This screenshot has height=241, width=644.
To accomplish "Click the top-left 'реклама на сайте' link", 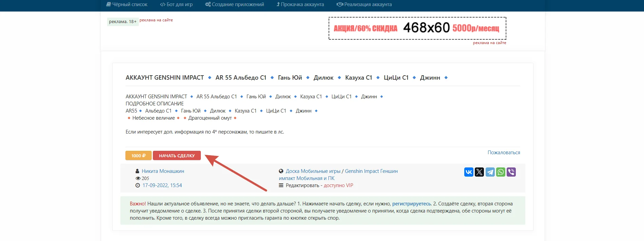I will (156, 20).
